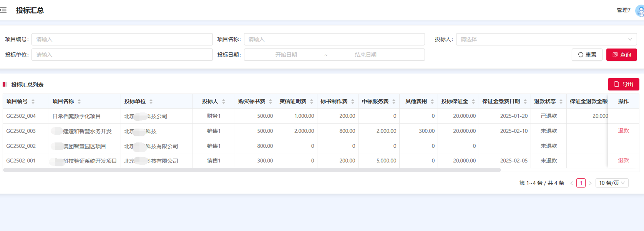Focus the 投标单位 input field
The image size is (644, 231).
tap(122, 55)
